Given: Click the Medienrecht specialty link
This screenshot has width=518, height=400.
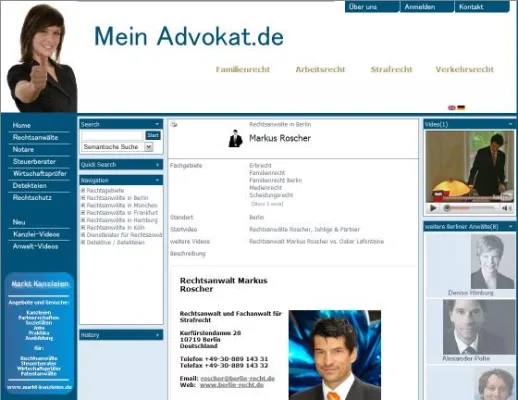Looking at the screenshot, I should pyautogui.click(x=265, y=188).
